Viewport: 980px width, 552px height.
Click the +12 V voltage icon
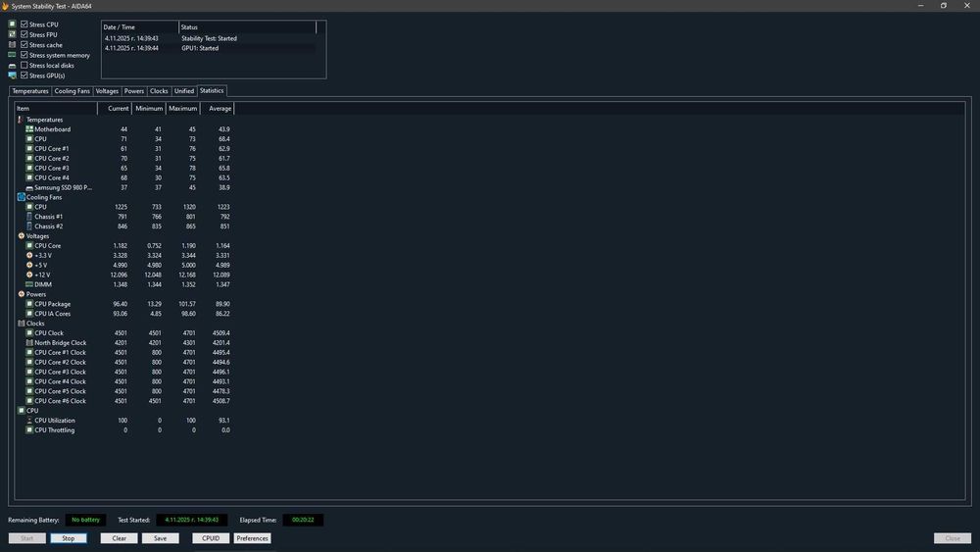pyautogui.click(x=29, y=275)
